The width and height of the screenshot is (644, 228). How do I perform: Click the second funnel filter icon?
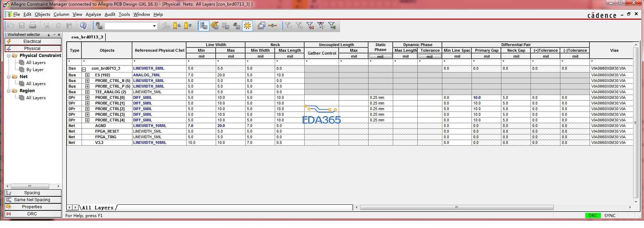(299, 26)
